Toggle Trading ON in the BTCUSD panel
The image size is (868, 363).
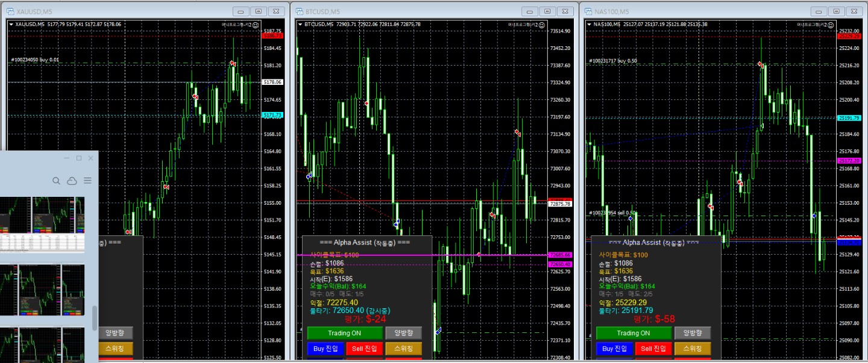(345, 333)
